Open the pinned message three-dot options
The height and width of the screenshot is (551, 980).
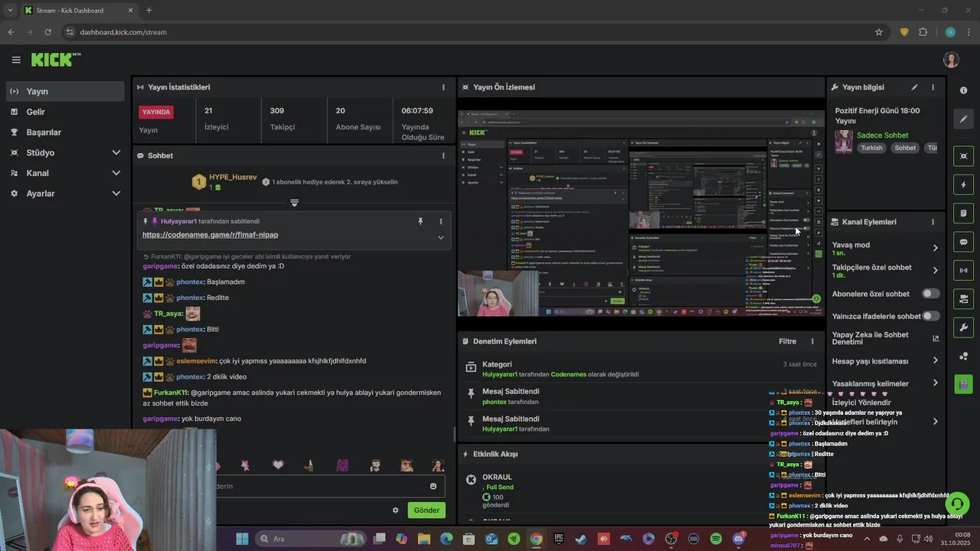tap(441, 221)
